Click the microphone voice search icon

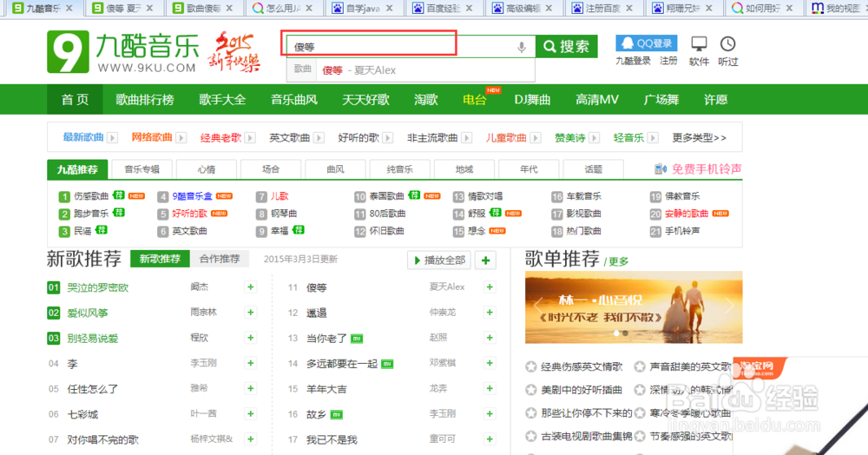(521, 47)
